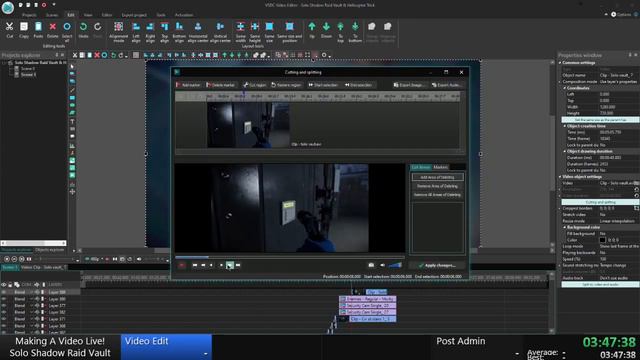This screenshot has width=640, height=360.
Task: Collapse Video object settings section
Action: click(560, 177)
